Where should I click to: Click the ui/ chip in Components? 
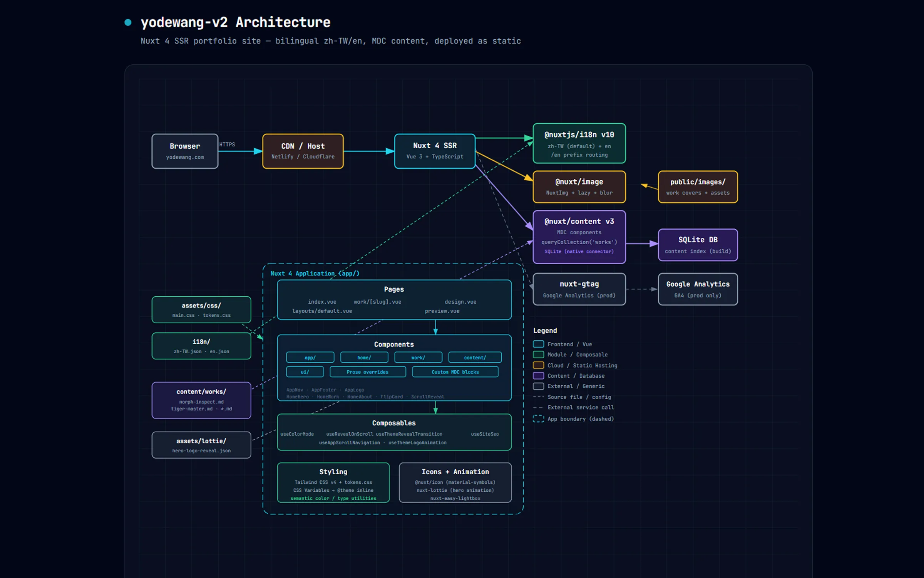point(305,372)
